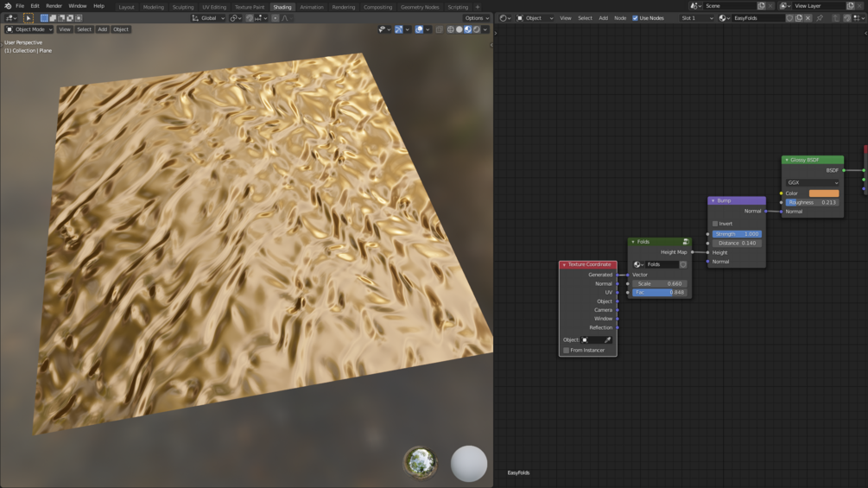Image resolution: width=868 pixels, height=488 pixels.
Task: Add a new workspace tab with plus
Action: 477,7
